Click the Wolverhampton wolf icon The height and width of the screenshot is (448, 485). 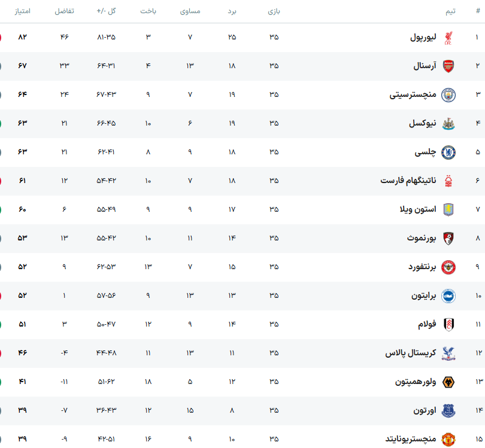(x=448, y=382)
